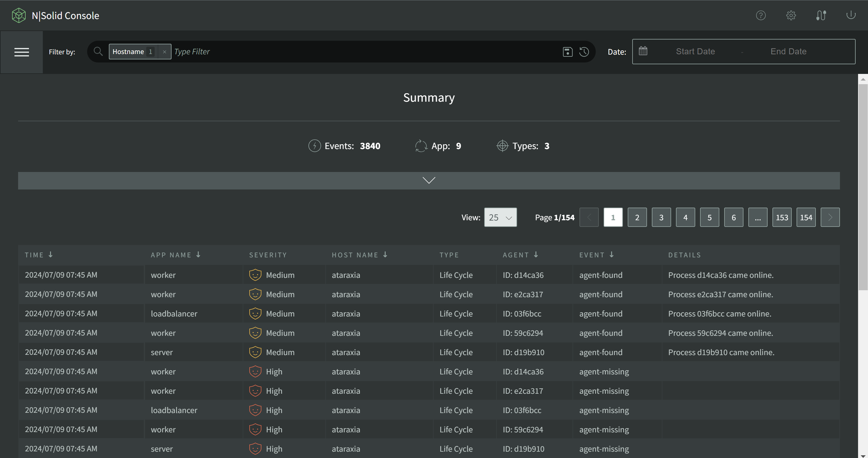868x458 pixels.
Task: Go to previous page arrow
Action: pyautogui.click(x=589, y=217)
